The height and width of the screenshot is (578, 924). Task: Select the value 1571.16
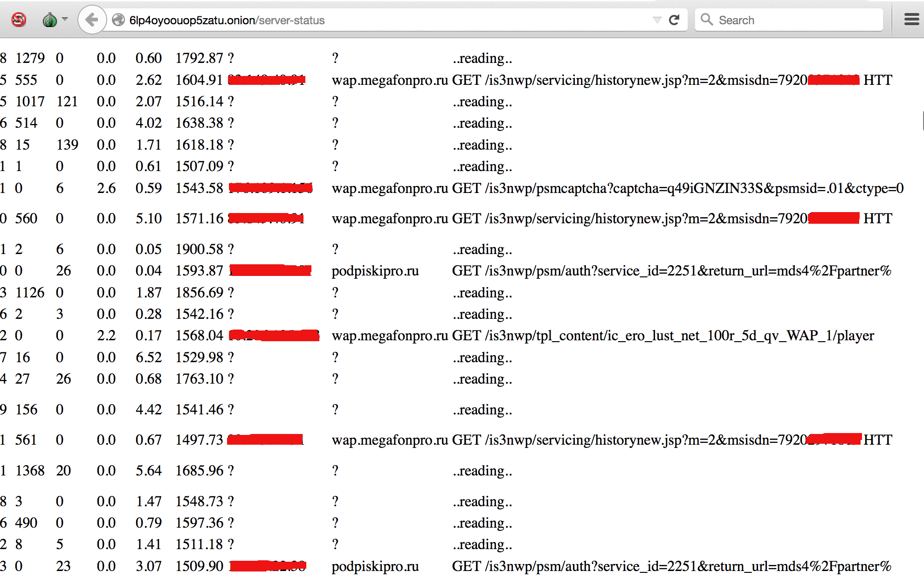pyautogui.click(x=199, y=219)
